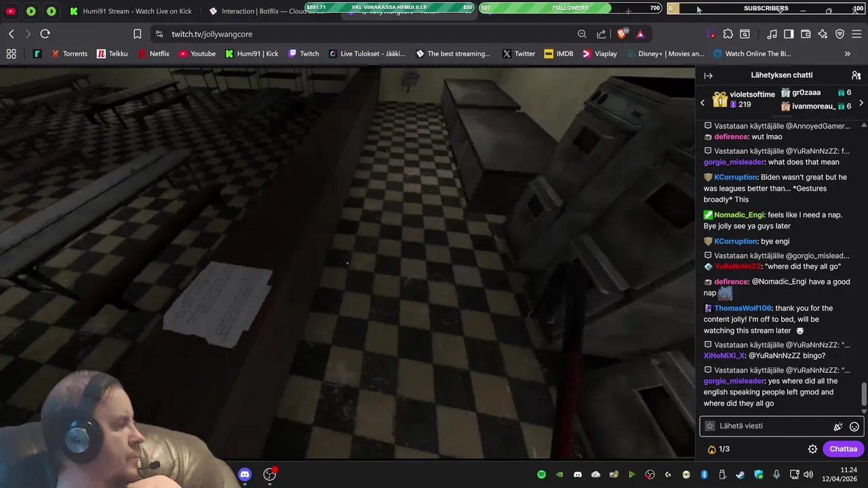Reload the Twitch page
Screen dimensions: 868x488
[45, 34]
